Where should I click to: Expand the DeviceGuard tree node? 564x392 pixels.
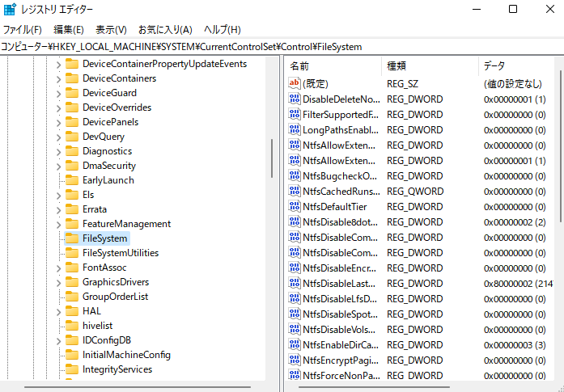(58, 93)
